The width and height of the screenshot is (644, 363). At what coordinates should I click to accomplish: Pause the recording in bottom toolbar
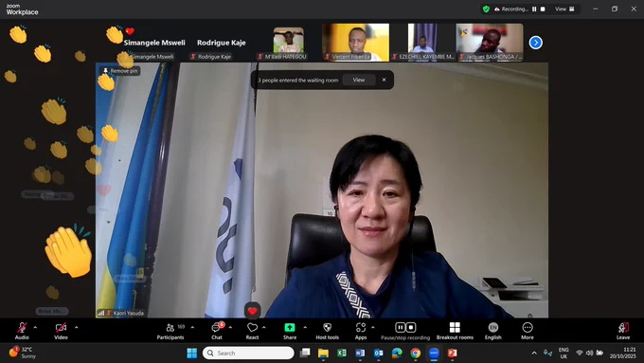tap(400, 327)
